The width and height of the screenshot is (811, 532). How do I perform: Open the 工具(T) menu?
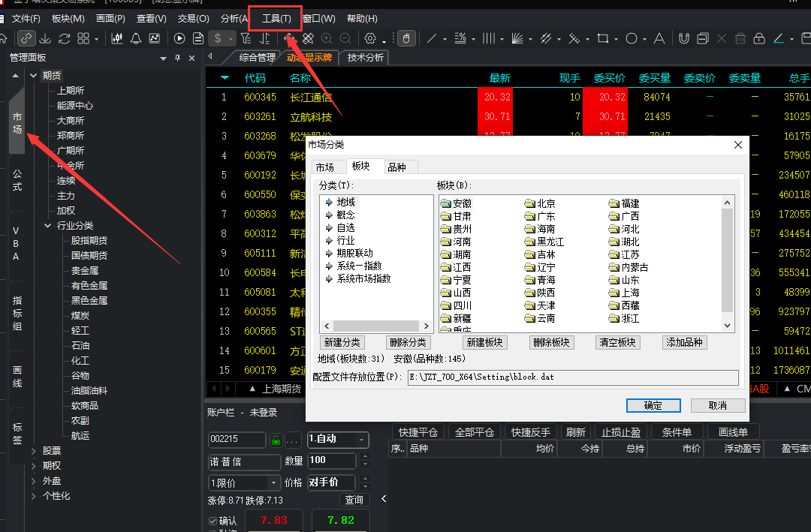(276, 19)
